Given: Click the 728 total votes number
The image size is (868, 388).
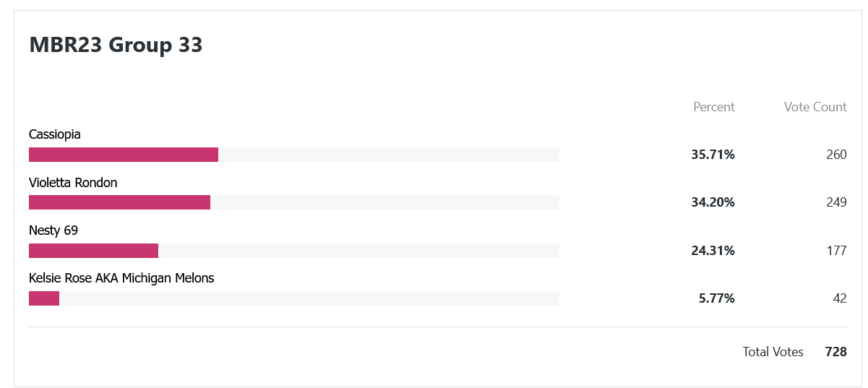Looking at the screenshot, I should [x=836, y=352].
